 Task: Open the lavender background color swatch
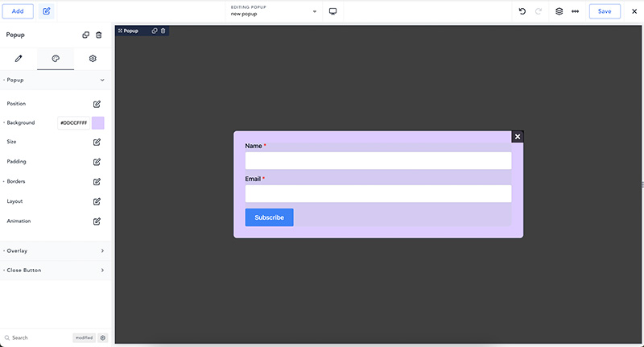click(97, 123)
